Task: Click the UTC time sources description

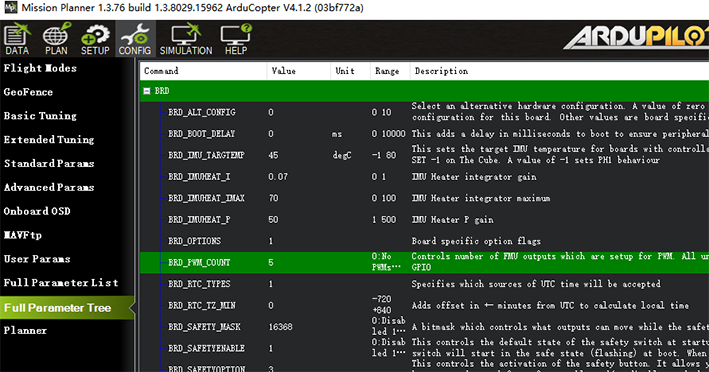Action: click(536, 284)
